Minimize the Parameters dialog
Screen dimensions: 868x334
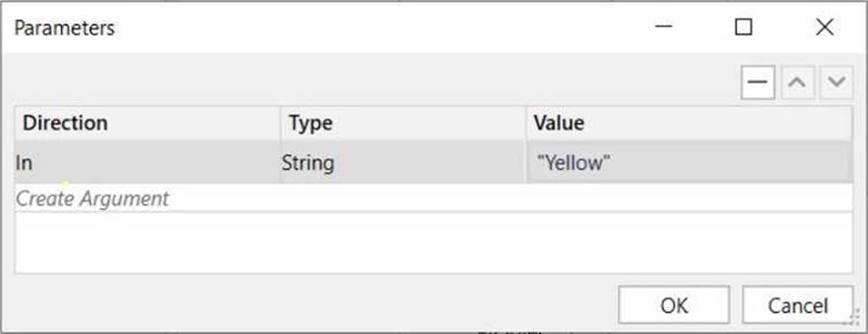pyautogui.click(x=663, y=27)
